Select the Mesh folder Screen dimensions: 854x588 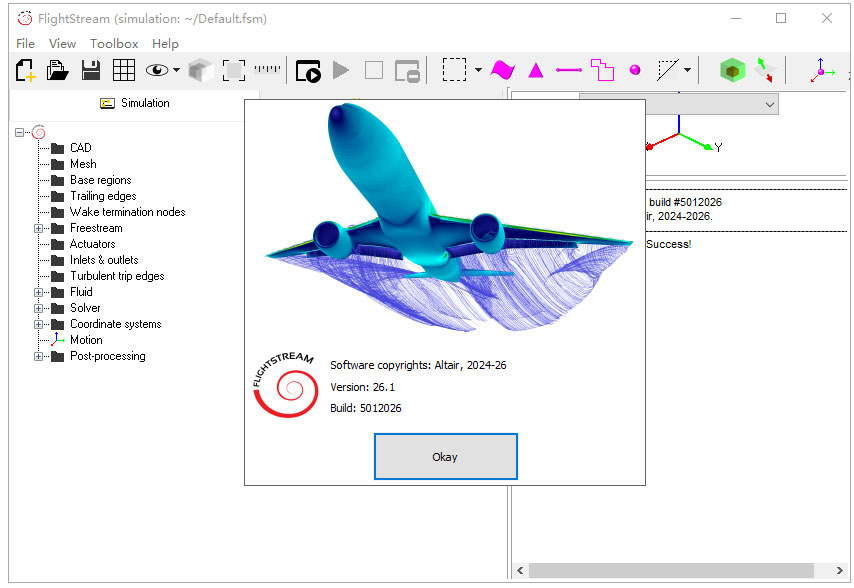(83, 164)
